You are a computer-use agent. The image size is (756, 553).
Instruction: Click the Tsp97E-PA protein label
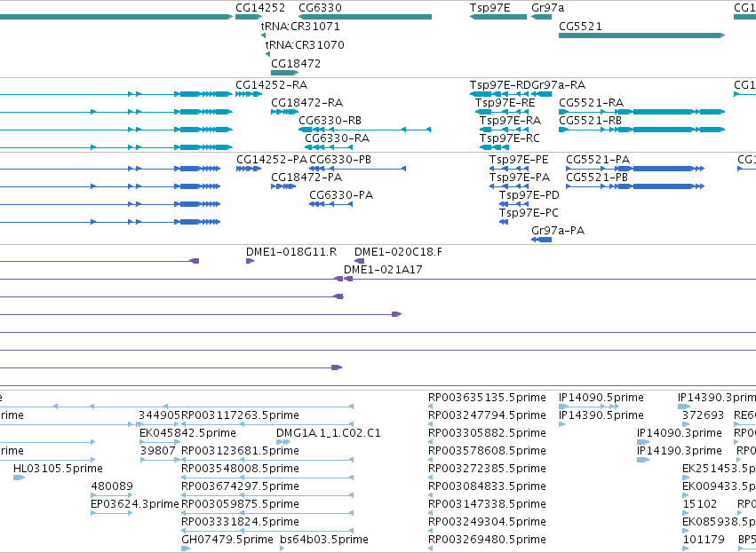click(520, 178)
